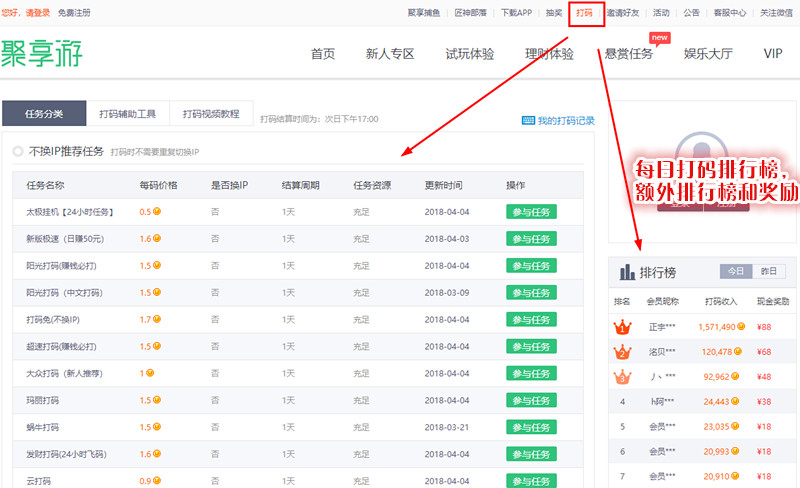Open the 任务分类 tab
Viewport: 800px width, 488px height.
(44, 113)
